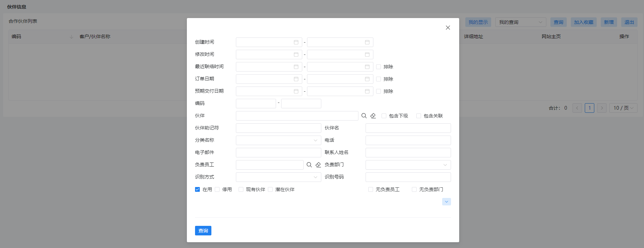Focus the 电话 input field
Screen dimensions: 644x248
408,140
